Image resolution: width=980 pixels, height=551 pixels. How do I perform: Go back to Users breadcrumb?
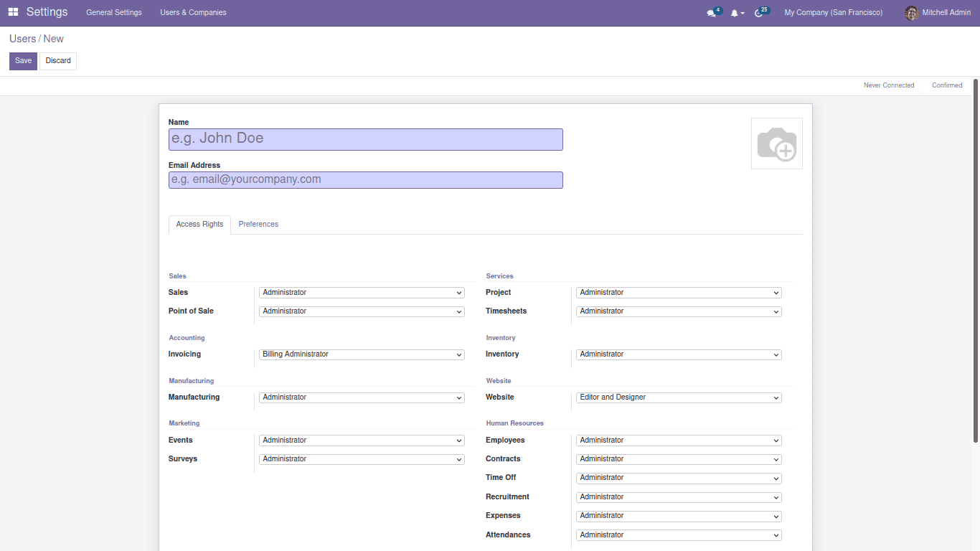point(22,39)
